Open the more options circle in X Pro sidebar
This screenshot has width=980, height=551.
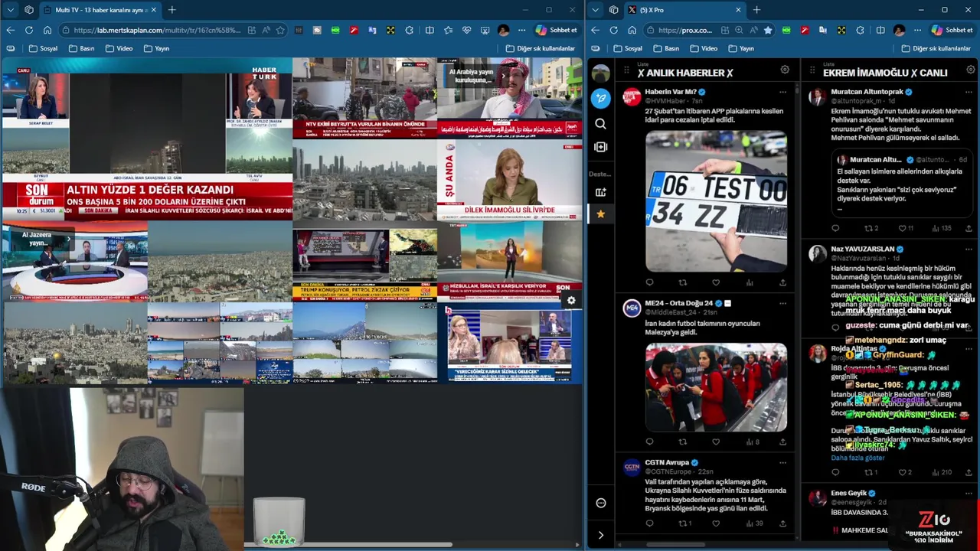click(601, 503)
